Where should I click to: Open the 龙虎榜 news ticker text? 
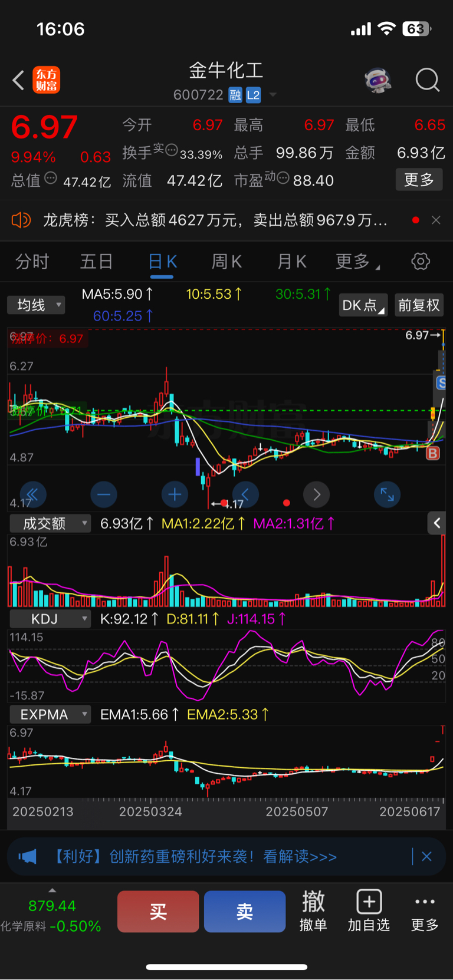[x=215, y=220]
